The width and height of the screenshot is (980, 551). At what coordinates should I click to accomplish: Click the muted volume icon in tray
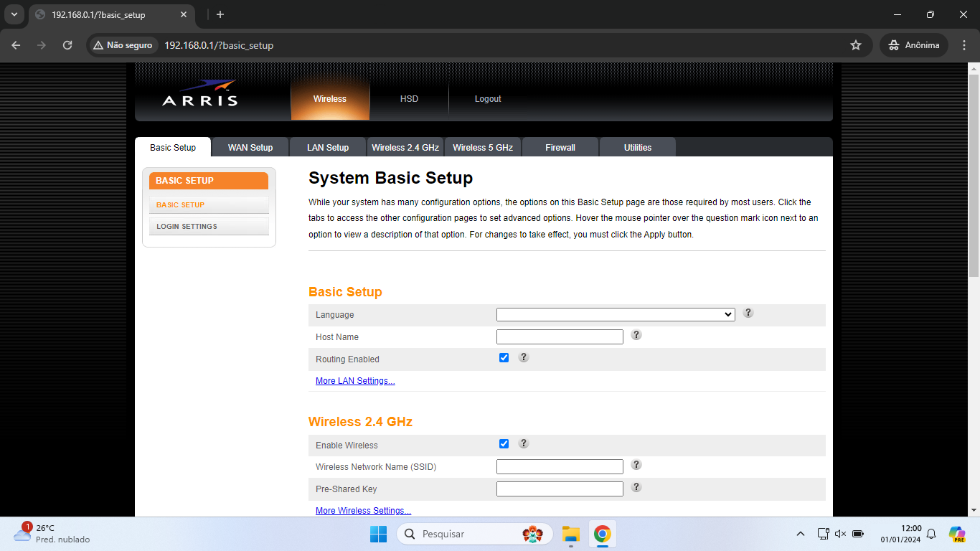point(840,534)
